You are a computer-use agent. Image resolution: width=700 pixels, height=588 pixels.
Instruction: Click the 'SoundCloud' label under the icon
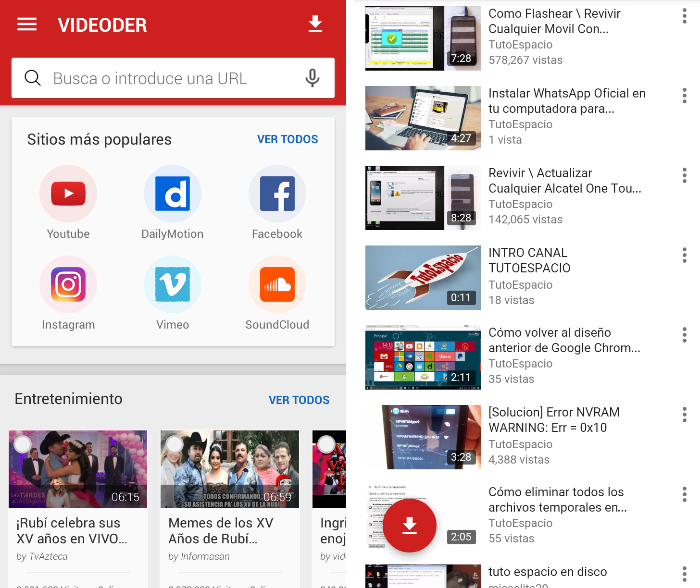[x=277, y=325]
